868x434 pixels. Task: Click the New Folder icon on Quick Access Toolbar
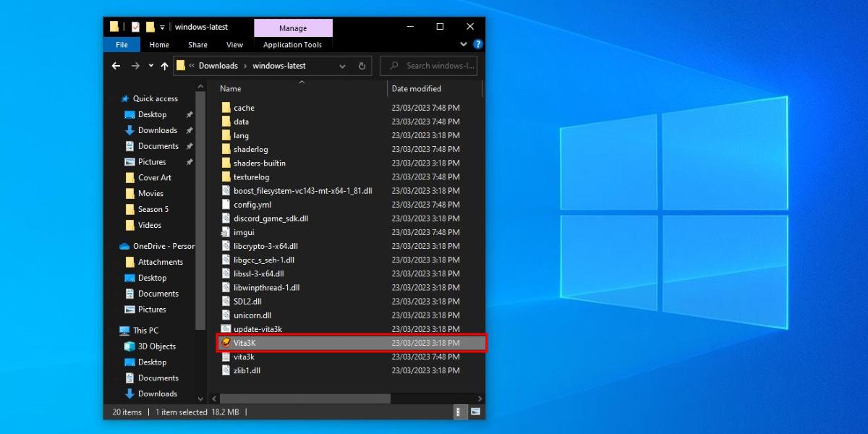click(150, 27)
